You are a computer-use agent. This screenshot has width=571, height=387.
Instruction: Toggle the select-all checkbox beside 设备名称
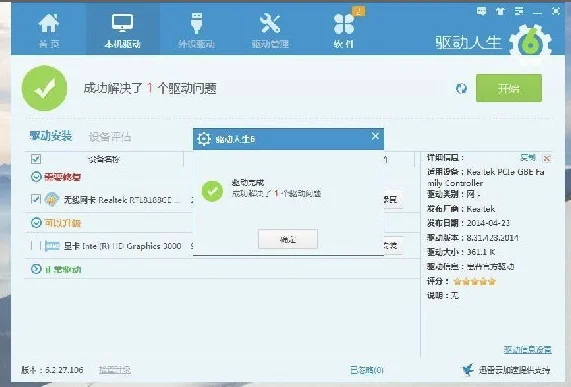tap(36, 159)
